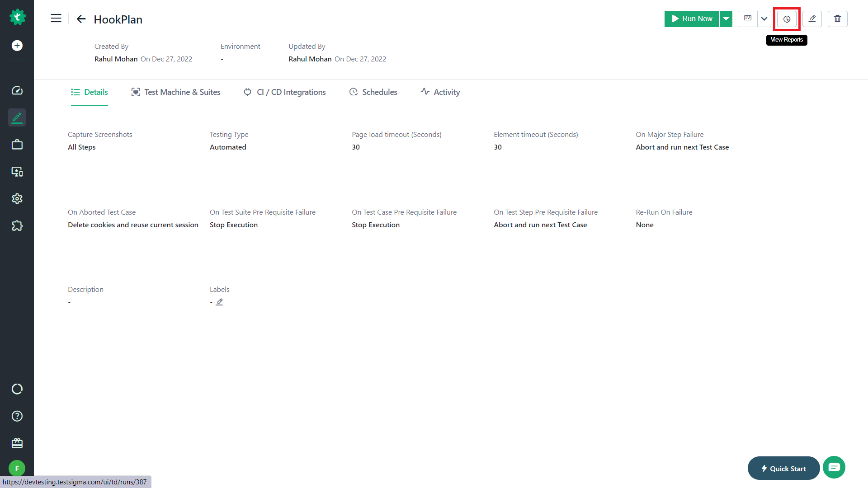This screenshot has height=488, width=868.
Task: Click the Labels heading
Action: pyautogui.click(x=220, y=290)
